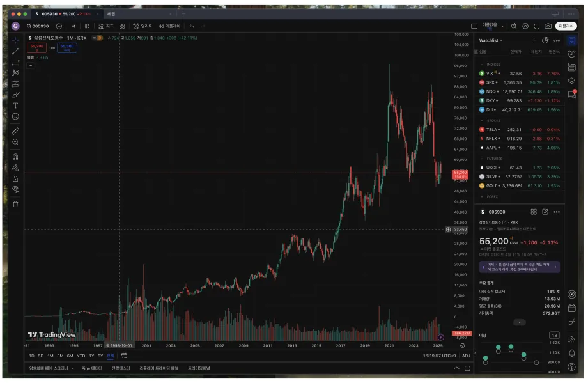Screen dimensions: 588x383
Task: Select the NDQ watchlist row
Action: 520,91
